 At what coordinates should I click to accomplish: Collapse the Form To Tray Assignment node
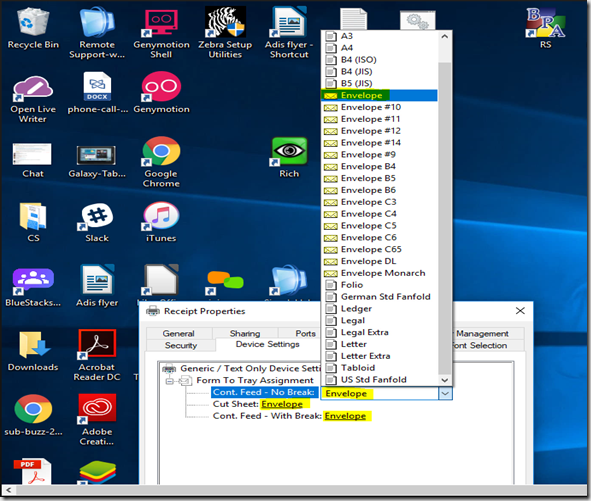click(x=170, y=381)
